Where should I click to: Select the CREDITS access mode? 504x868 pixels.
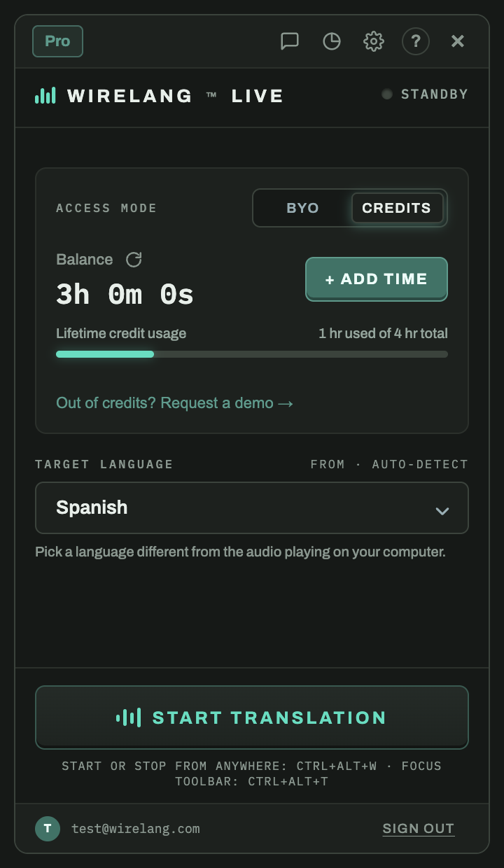pos(397,208)
